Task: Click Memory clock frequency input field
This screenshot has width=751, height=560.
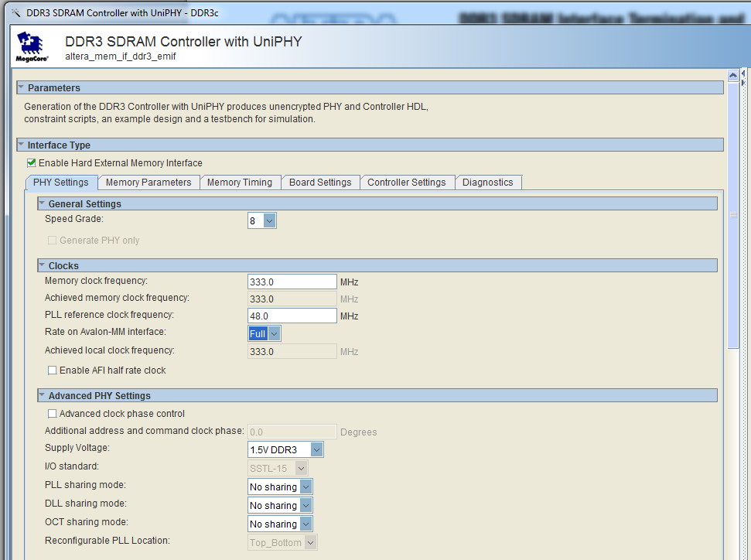Action: click(x=292, y=282)
